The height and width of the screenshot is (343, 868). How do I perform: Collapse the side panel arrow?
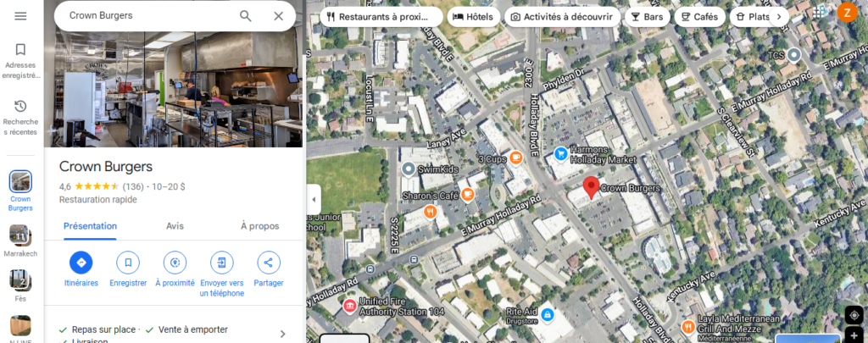pyautogui.click(x=314, y=200)
